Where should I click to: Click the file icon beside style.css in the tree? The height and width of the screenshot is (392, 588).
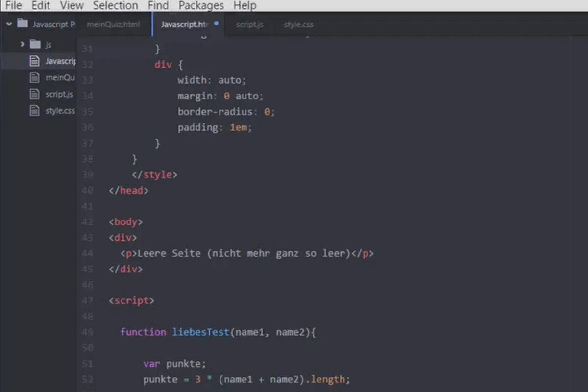click(x=34, y=111)
